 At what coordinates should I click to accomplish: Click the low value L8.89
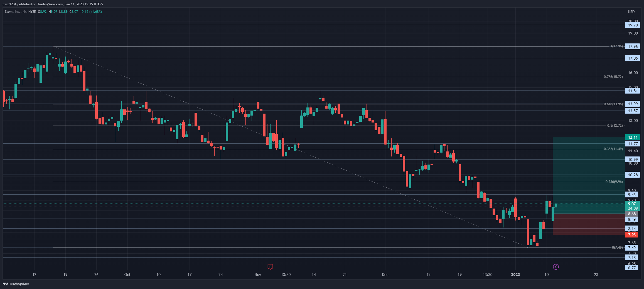click(63, 12)
